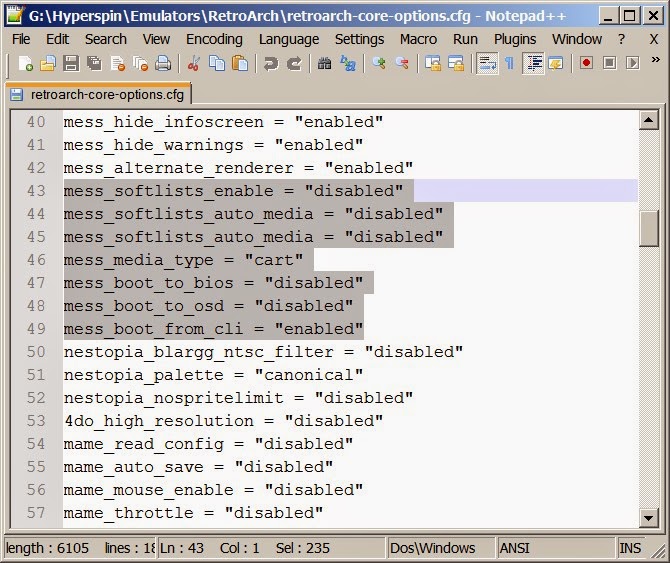Paste from clipboard using toolbar icon

(240, 64)
